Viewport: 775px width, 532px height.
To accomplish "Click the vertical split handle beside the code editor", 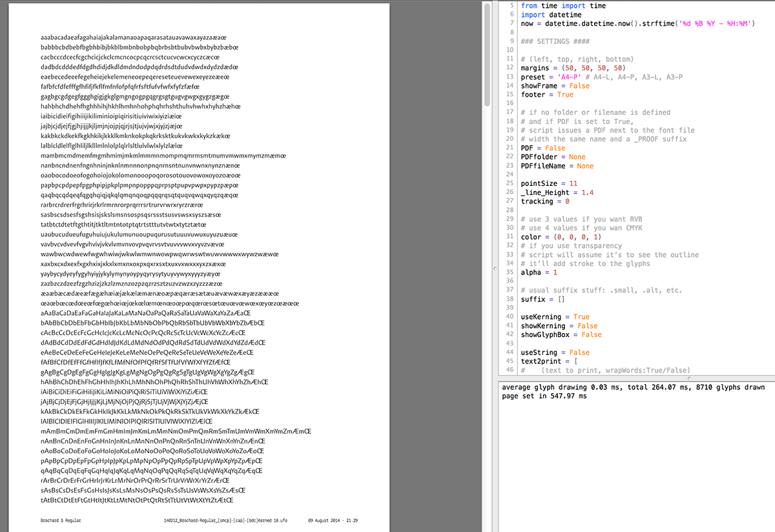I will (x=493, y=267).
